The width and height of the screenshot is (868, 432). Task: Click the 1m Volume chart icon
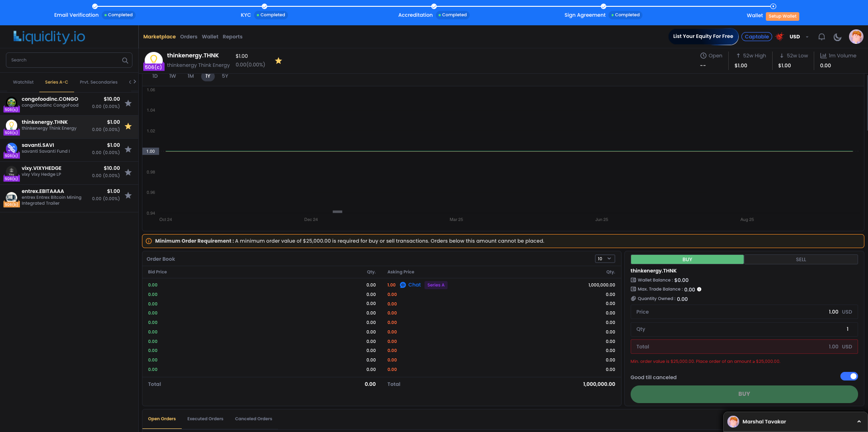pos(823,56)
